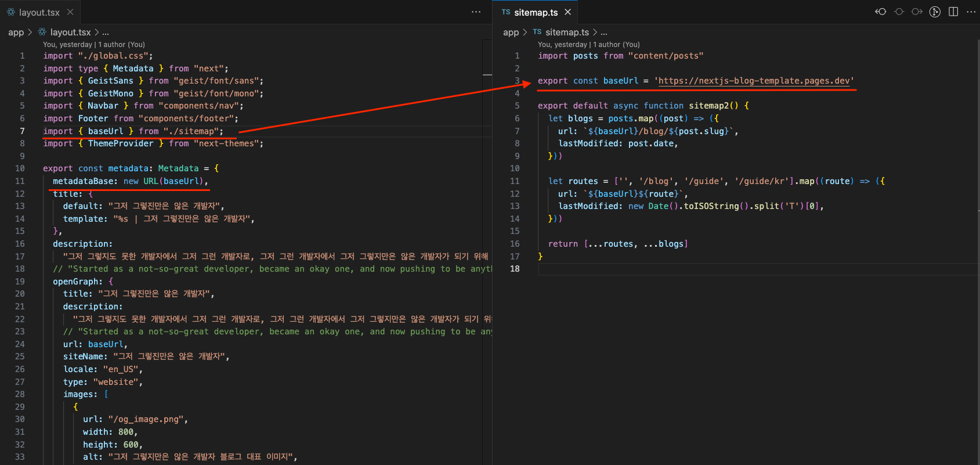Click "./sitemap" import path in layout.tsx

[191, 131]
